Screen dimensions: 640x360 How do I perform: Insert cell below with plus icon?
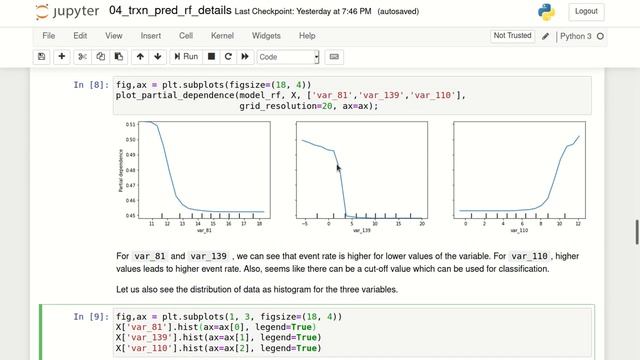62,57
